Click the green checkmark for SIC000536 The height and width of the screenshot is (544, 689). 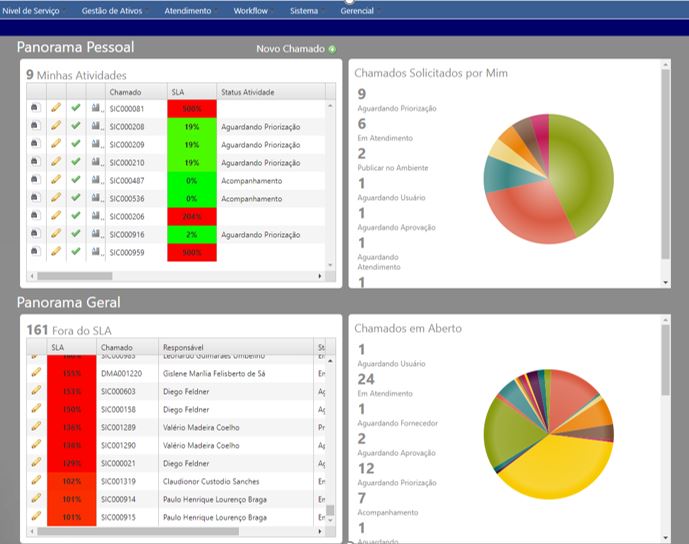point(76,198)
